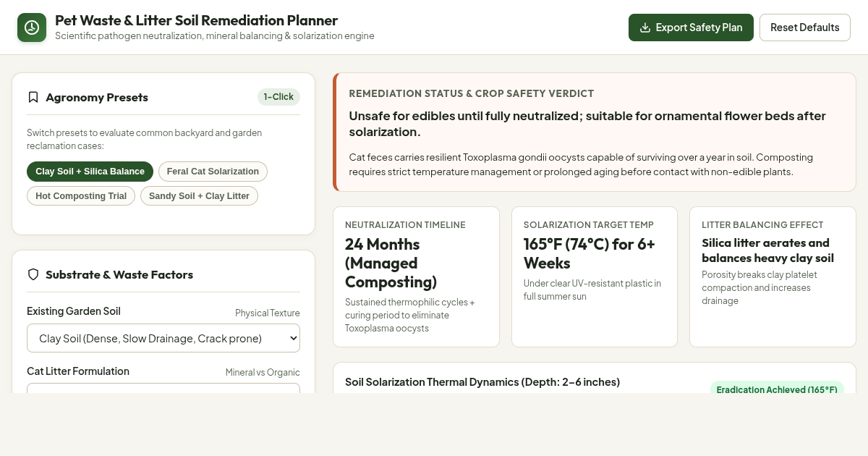
Task: Click the Mineral vs Organic hint label
Action: coord(263,372)
